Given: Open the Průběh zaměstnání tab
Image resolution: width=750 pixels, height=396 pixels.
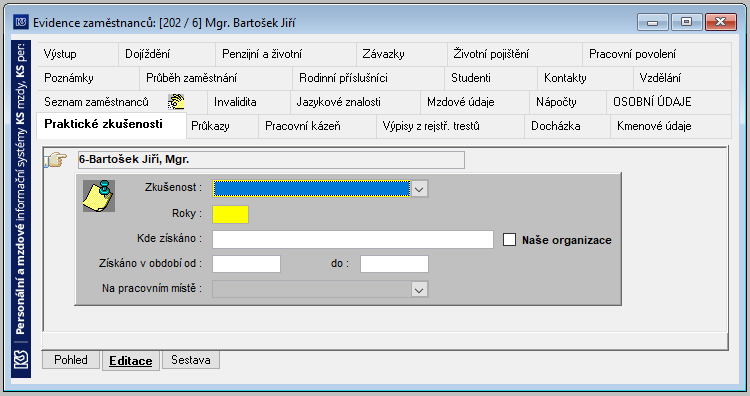Looking at the screenshot, I should [x=216, y=78].
